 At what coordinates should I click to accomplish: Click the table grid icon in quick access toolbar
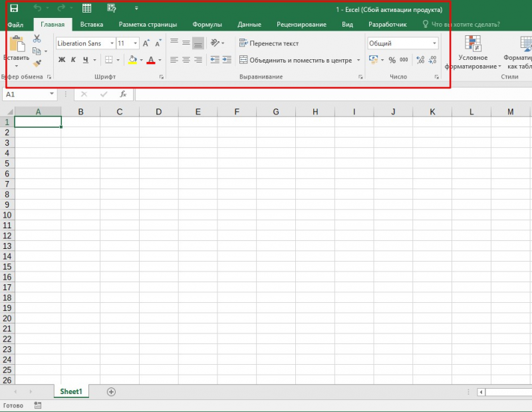(87, 8)
